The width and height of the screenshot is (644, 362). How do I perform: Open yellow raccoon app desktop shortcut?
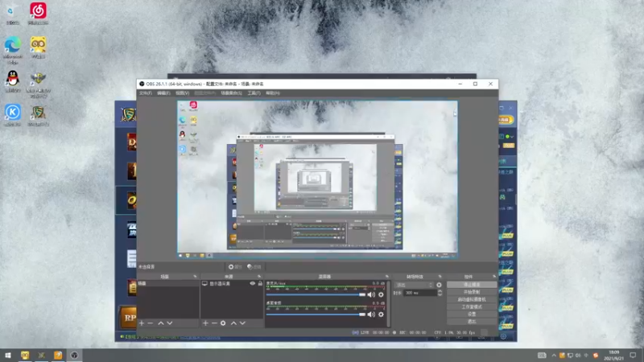(38, 47)
